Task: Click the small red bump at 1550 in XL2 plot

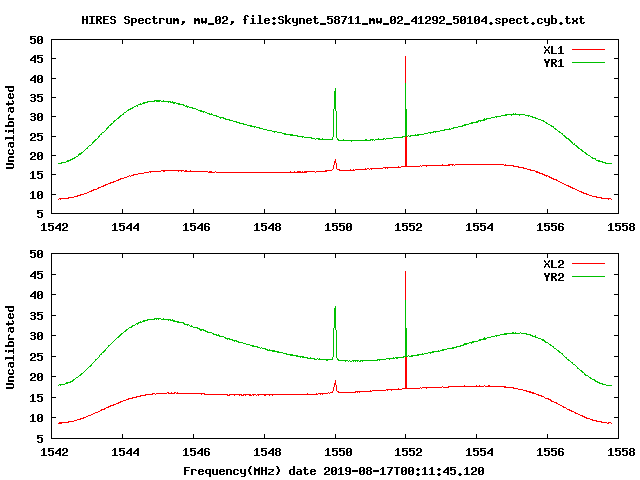Action: point(335,386)
